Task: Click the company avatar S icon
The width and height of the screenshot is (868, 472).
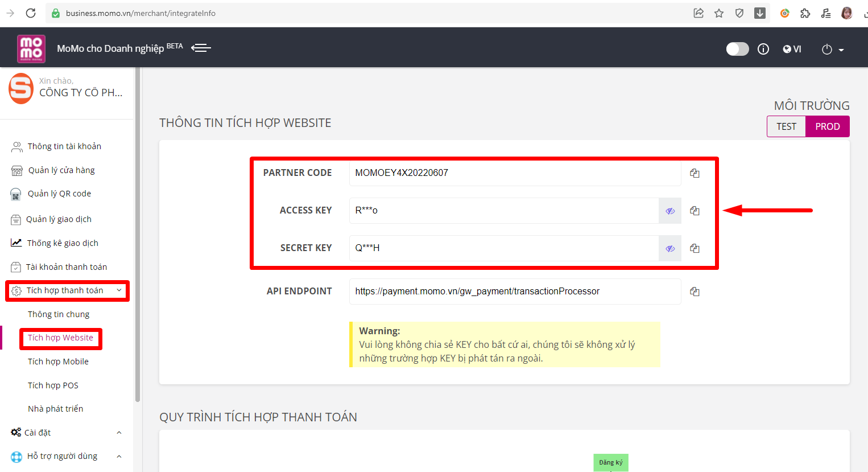Action: click(21, 88)
